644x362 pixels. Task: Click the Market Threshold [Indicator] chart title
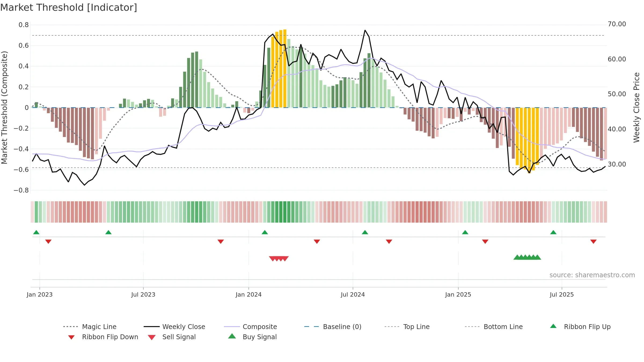(x=69, y=8)
